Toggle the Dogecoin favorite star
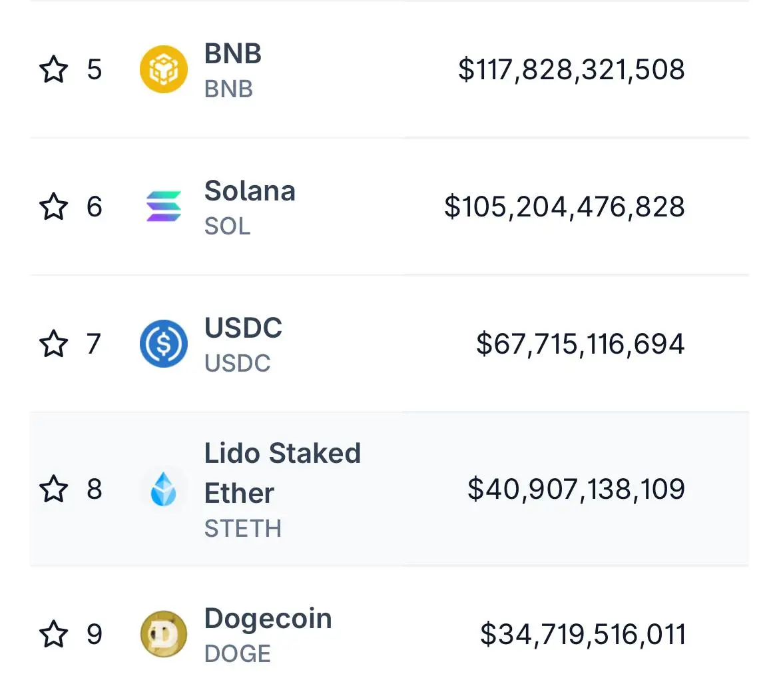779x700 pixels. 53,634
